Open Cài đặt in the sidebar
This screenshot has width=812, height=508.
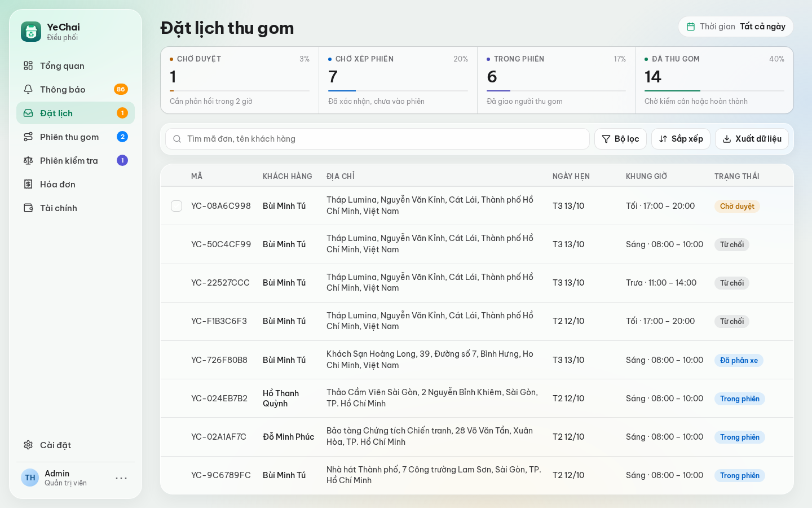coord(76,445)
